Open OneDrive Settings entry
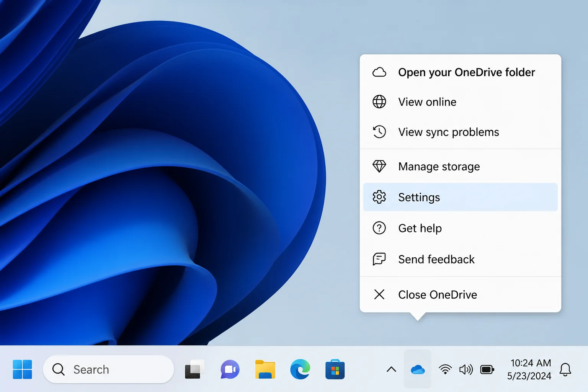 (x=460, y=197)
